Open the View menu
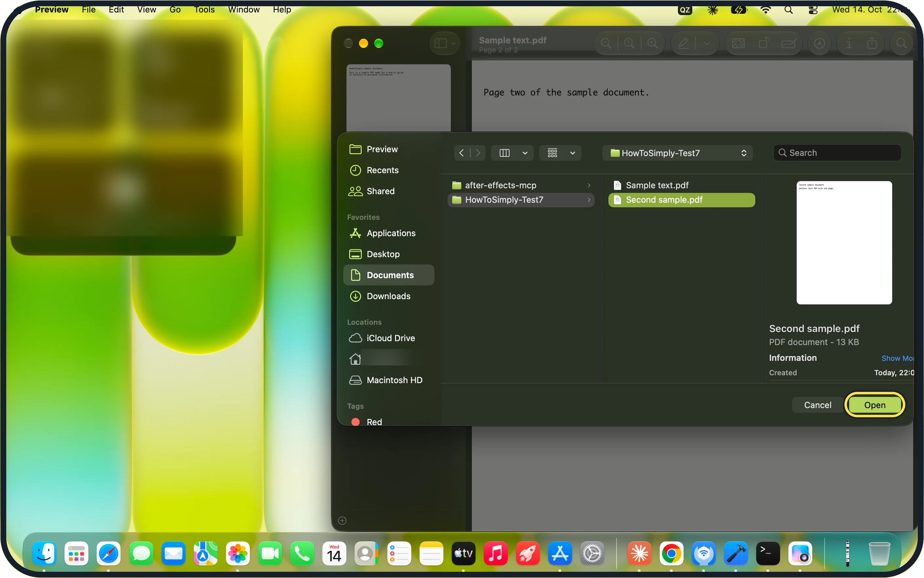Viewport: 924px width, 578px height. [146, 10]
